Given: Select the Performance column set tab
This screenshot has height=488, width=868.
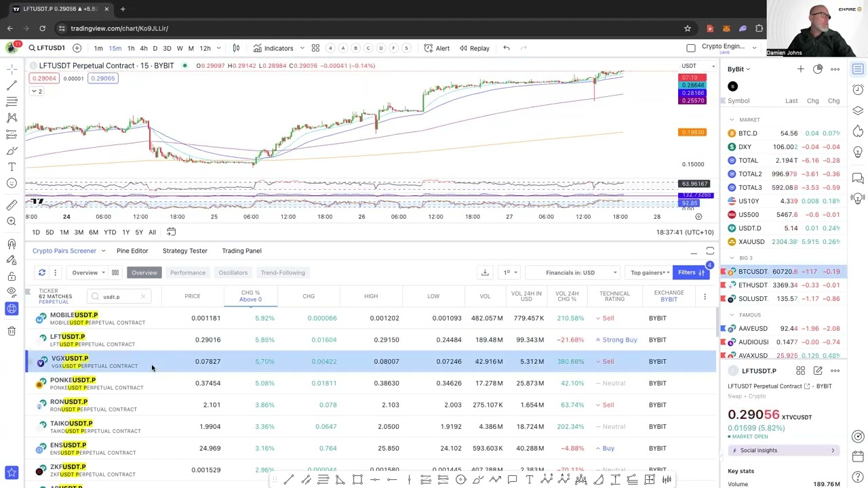Looking at the screenshot, I should point(188,272).
